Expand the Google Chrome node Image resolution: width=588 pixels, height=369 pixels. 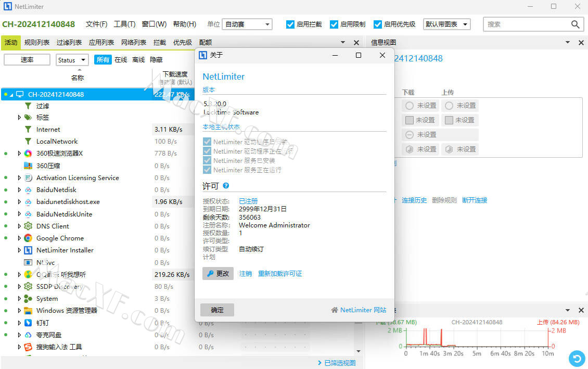pos(19,238)
